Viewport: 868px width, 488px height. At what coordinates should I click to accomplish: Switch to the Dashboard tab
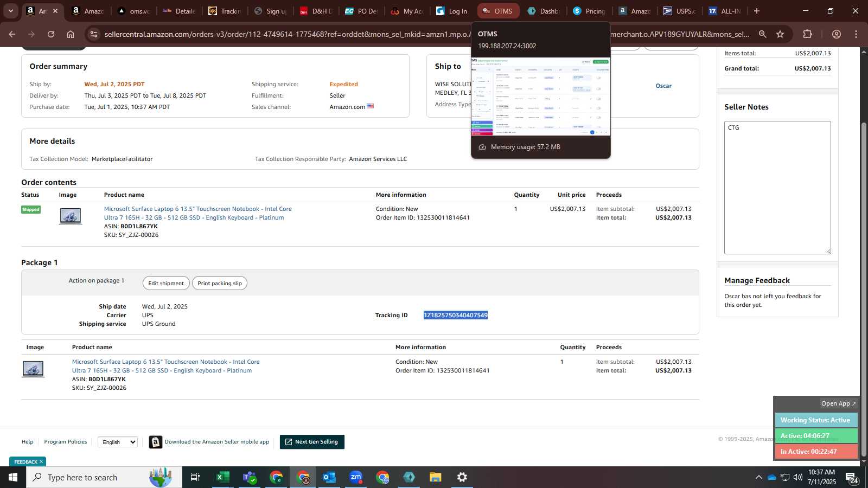click(x=544, y=11)
